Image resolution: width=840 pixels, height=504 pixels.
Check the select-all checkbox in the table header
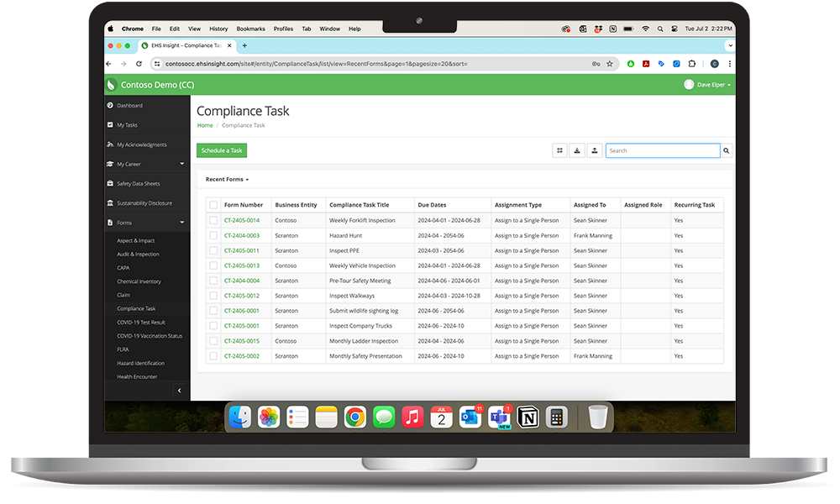tap(213, 204)
